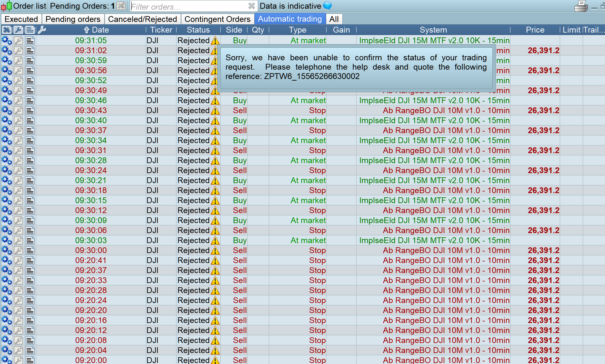This screenshot has height=364, width=605.
Task: Click the System column header
Action: 433,30
